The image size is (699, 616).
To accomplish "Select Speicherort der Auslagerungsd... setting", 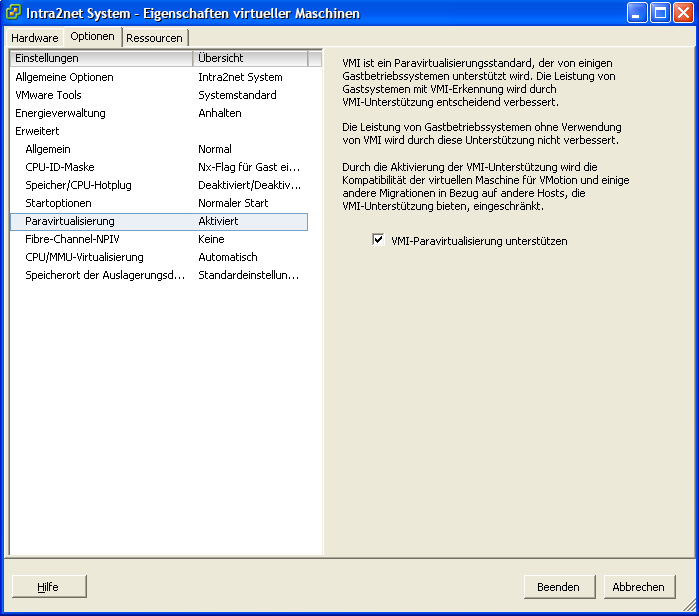I will [x=105, y=275].
